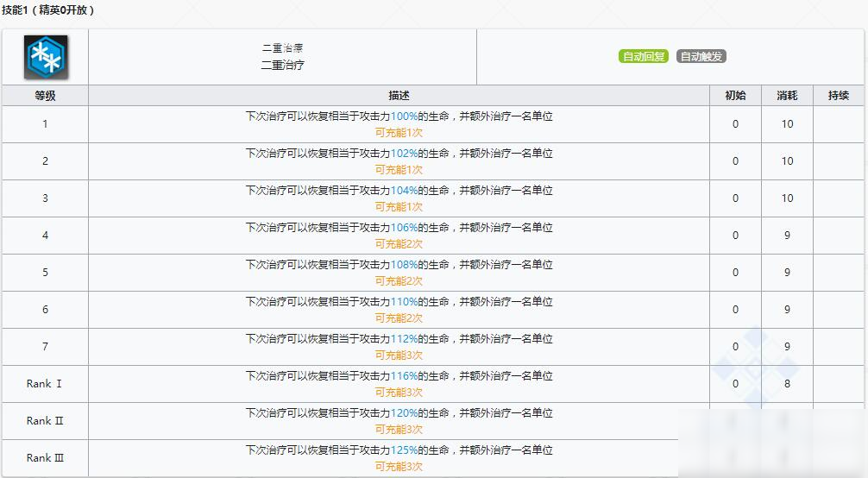Click the description containing 108%
The image size is (868, 478).
pos(399,265)
